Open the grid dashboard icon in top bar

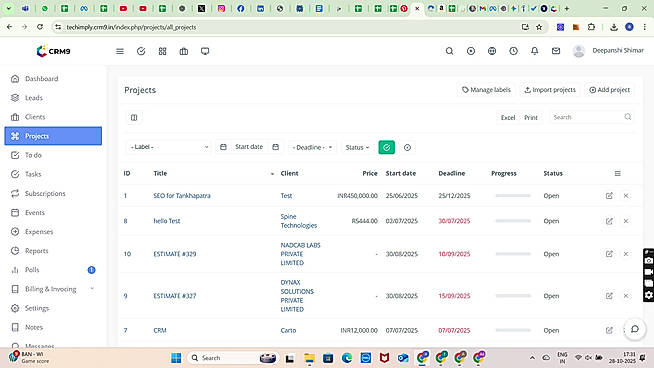[162, 51]
